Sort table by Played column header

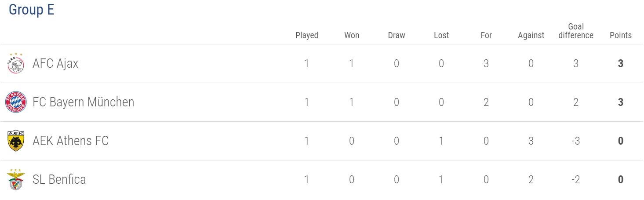tap(307, 36)
